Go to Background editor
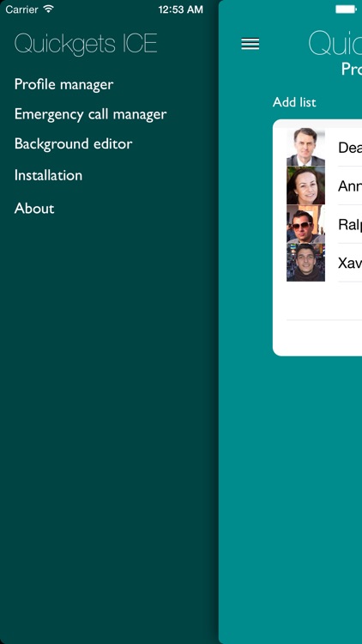Viewport: 362px width, 644px height. (73, 143)
